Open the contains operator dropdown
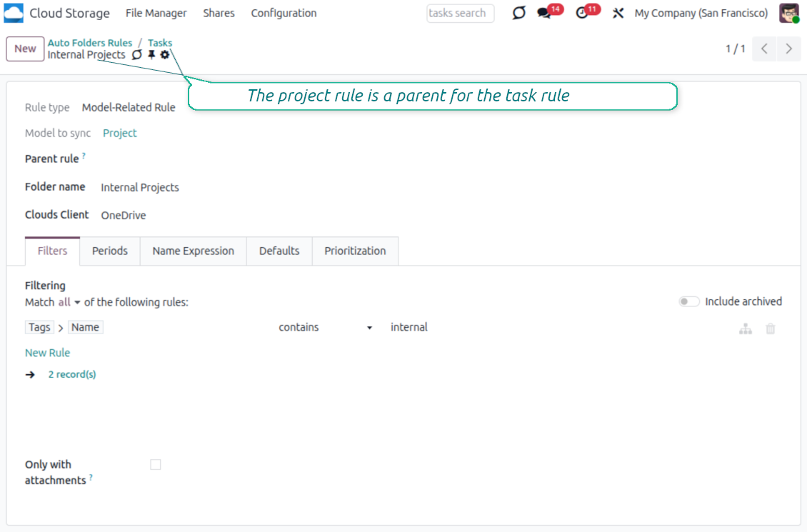Screen dimensions: 807x532 point(326,327)
